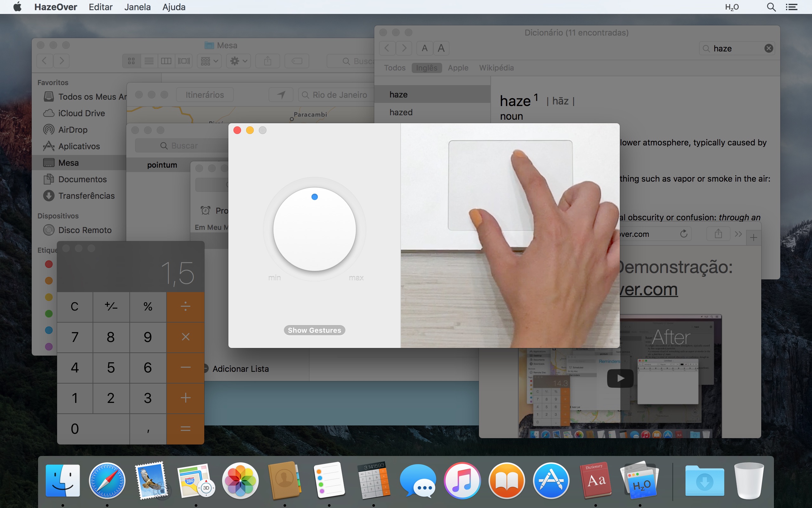The image size is (812, 508).
Task: Click the min label of the dial
Action: pos(274,278)
